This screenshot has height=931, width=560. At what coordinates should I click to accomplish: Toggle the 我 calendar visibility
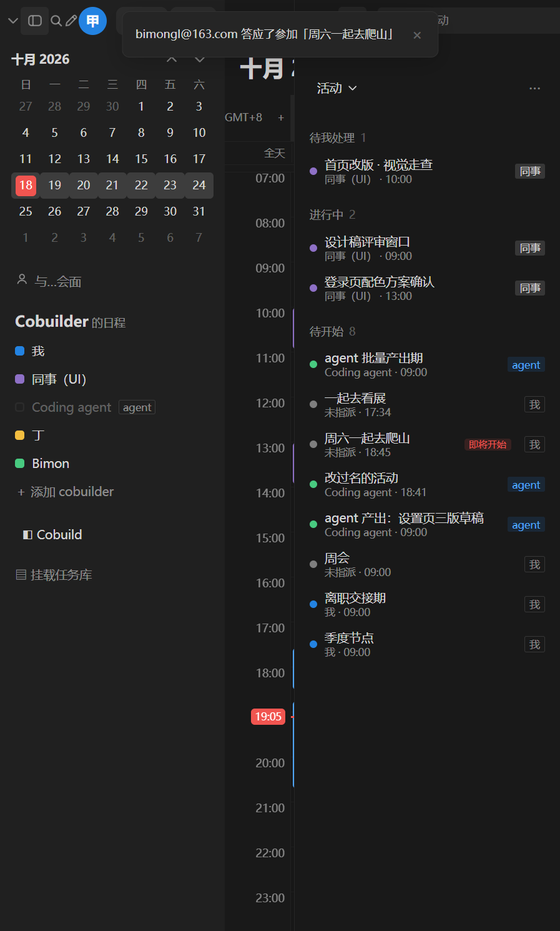point(19,351)
